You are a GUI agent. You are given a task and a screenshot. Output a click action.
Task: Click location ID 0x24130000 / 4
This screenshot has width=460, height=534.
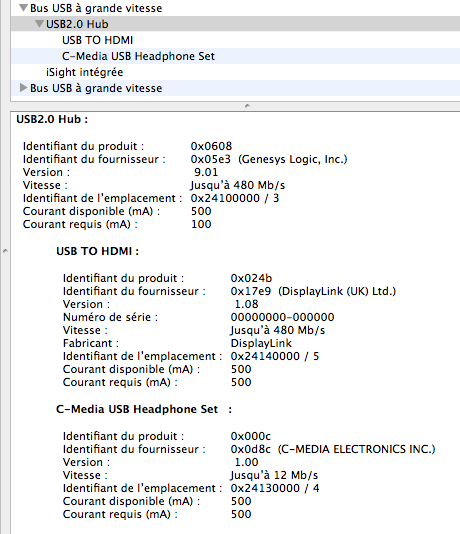[275, 488]
